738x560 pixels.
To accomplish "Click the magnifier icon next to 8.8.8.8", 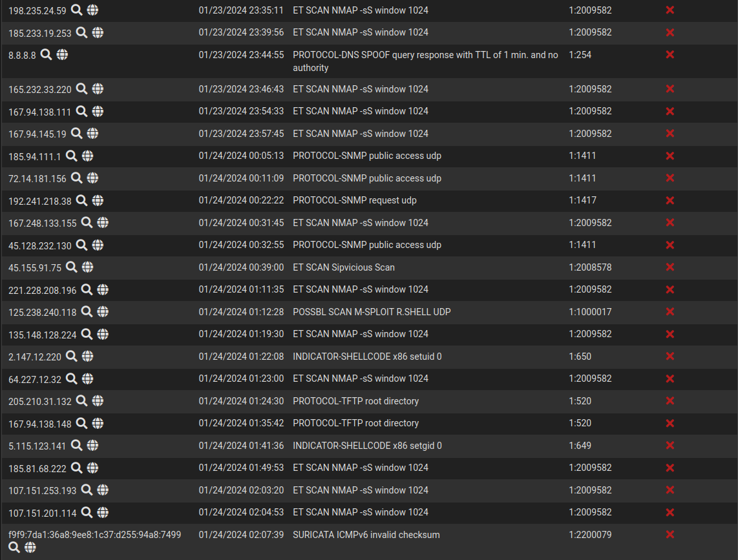I will coord(46,55).
